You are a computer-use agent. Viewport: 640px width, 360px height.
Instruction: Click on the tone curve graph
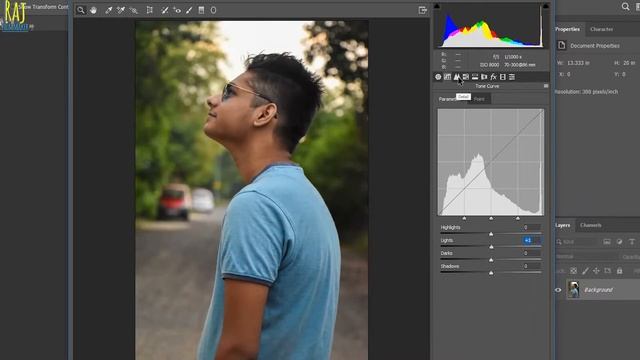(x=491, y=162)
